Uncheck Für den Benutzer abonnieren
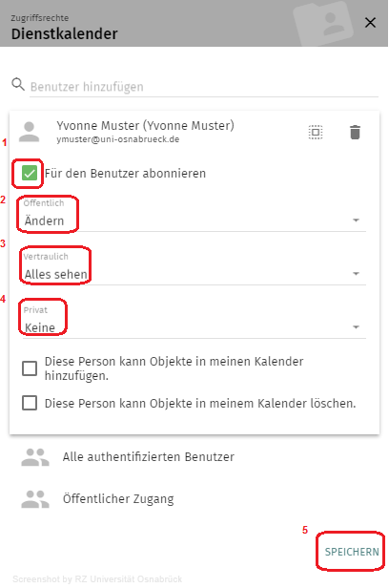Image resolution: width=389 pixels, height=588 pixels. pos(30,174)
